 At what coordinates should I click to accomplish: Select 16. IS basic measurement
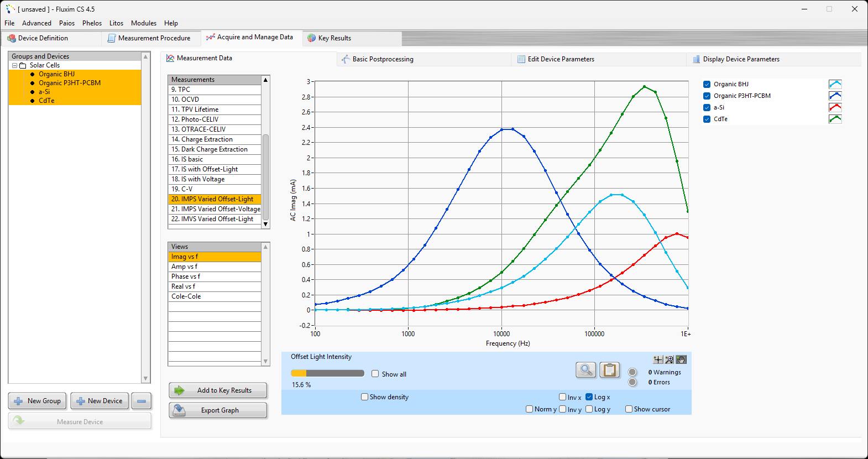pos(215,159)
